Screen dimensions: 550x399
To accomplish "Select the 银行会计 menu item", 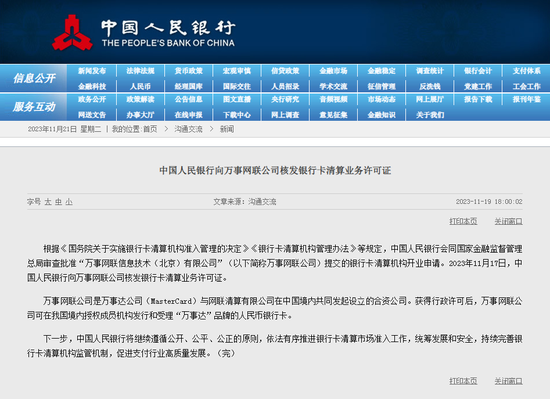I will coord(478,71).
